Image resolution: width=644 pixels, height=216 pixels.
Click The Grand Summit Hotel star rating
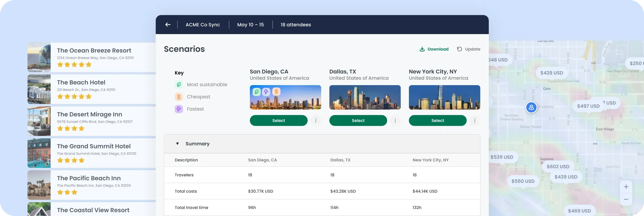[71, 160]
